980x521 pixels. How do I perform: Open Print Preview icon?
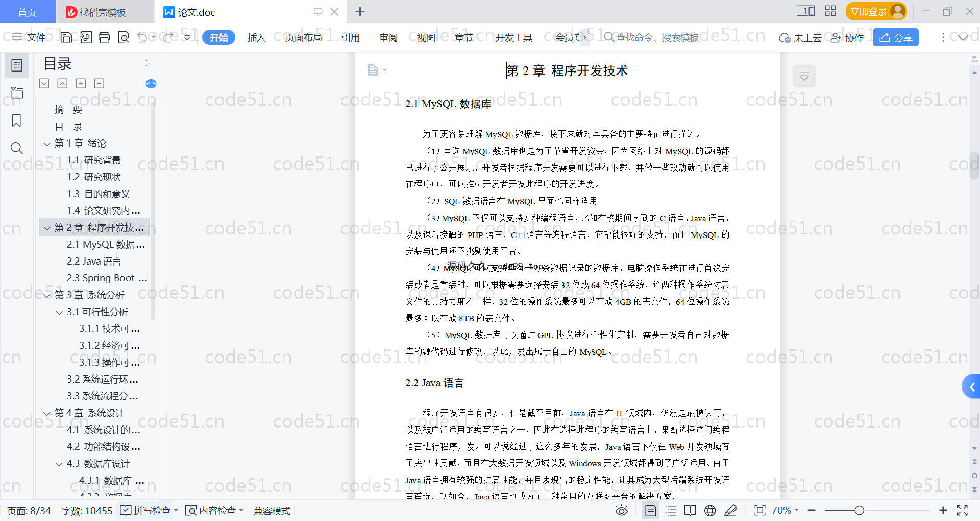(124, 37)
